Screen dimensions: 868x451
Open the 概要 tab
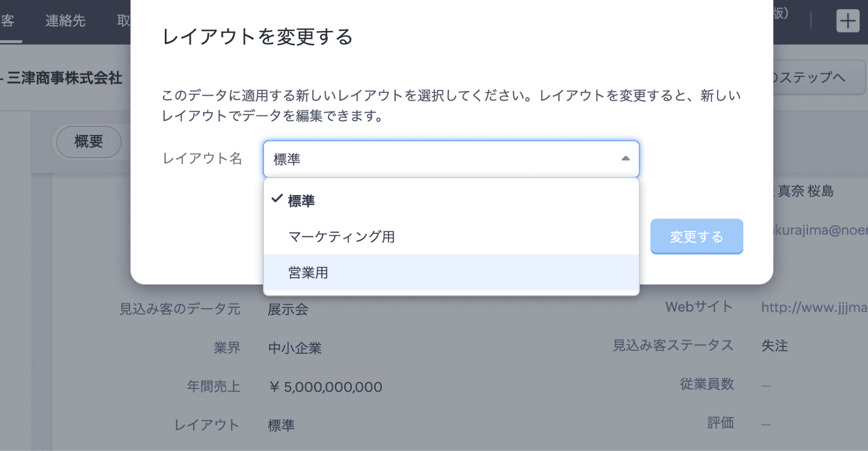coord(89,142)
